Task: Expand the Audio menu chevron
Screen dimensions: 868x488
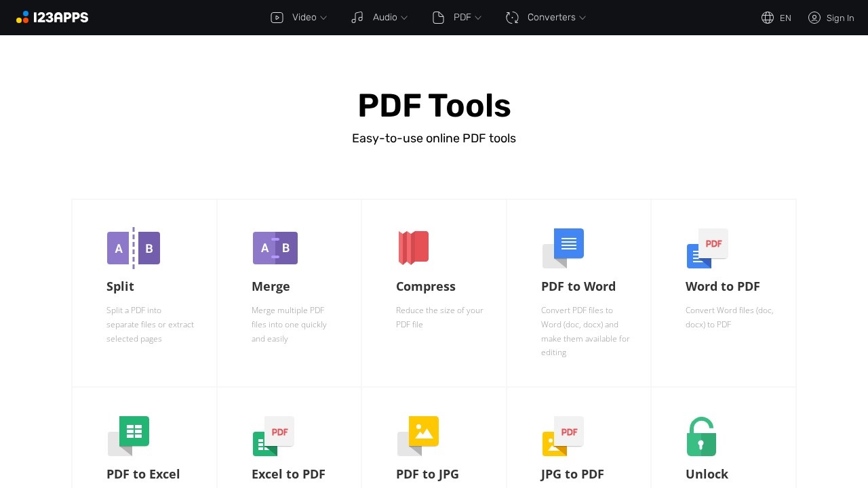Action: pos(404,18)
